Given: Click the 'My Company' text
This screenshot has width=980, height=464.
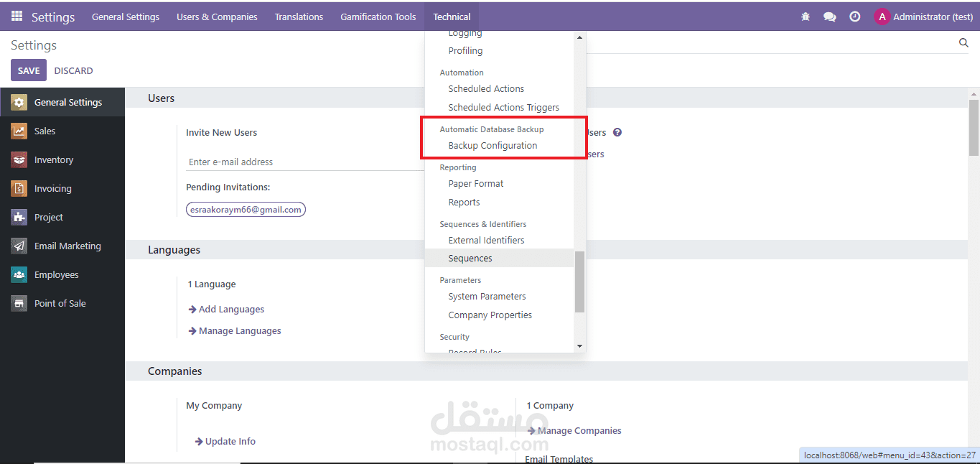Looking at the screenshot, I should 214,406.
